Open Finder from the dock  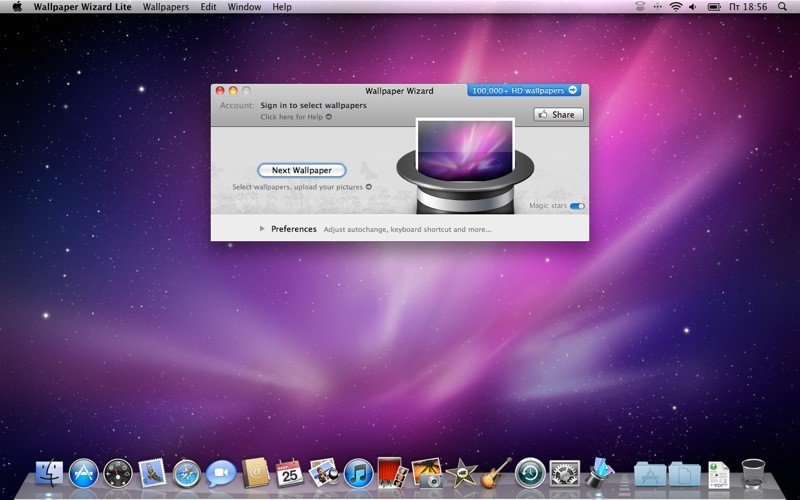coord(49,473)
